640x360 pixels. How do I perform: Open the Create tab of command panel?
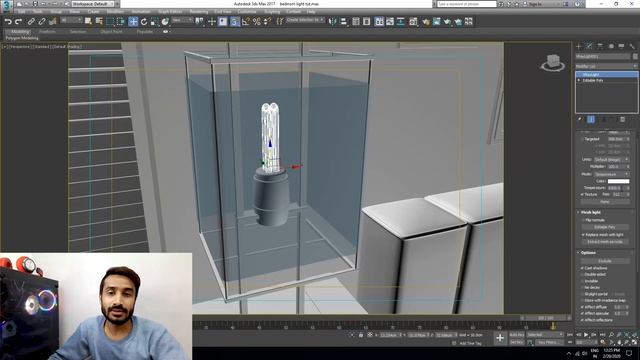pyautogui.click(x=579, y=46)
